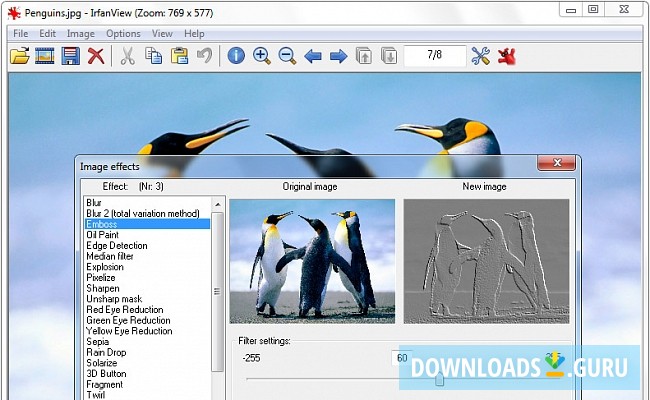Viewport: 650px width, 400px height.
Task: Click the 7/8 image counter field
Action: [435, 56]
